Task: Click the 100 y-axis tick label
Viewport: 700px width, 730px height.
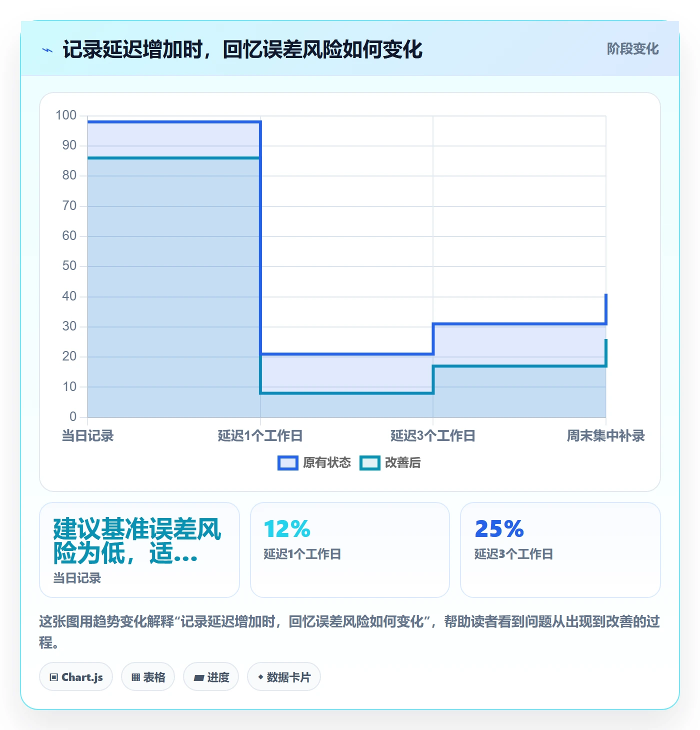Action: click(x=66, y=115)
